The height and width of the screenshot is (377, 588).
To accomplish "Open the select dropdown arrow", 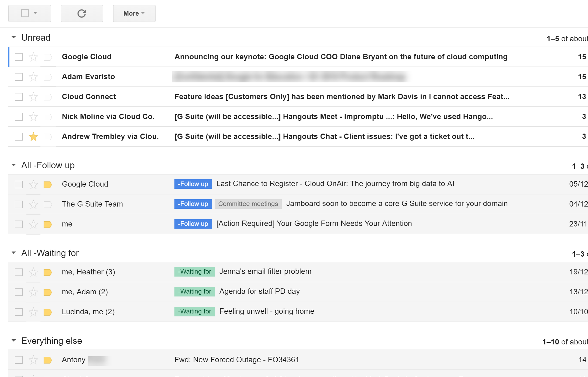I will point(35,13).
